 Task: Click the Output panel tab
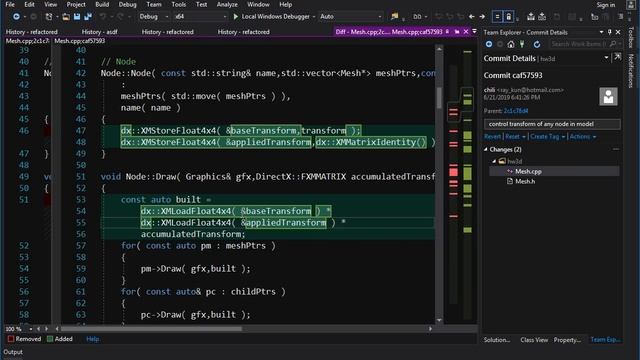13,352
